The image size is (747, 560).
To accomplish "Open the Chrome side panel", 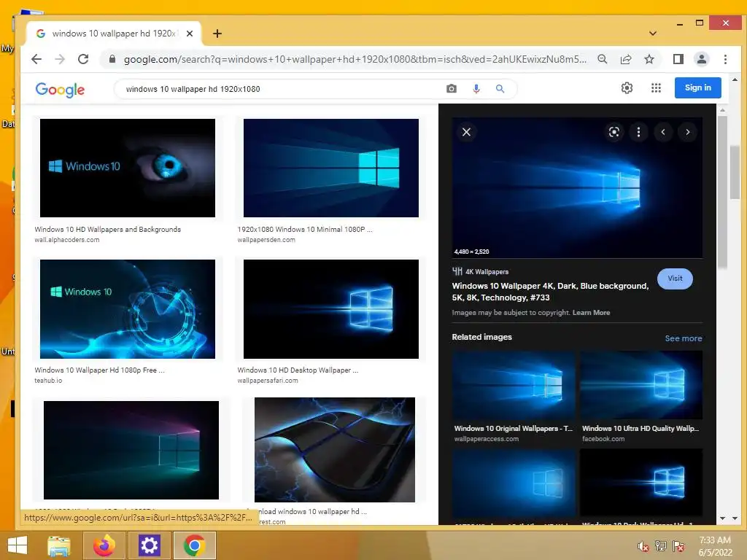I will 678,59.
